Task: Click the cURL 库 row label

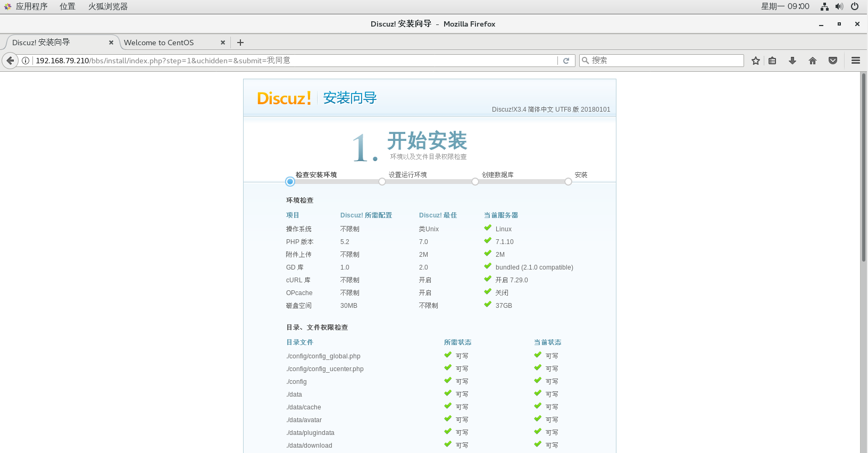Action: [298, 280]
